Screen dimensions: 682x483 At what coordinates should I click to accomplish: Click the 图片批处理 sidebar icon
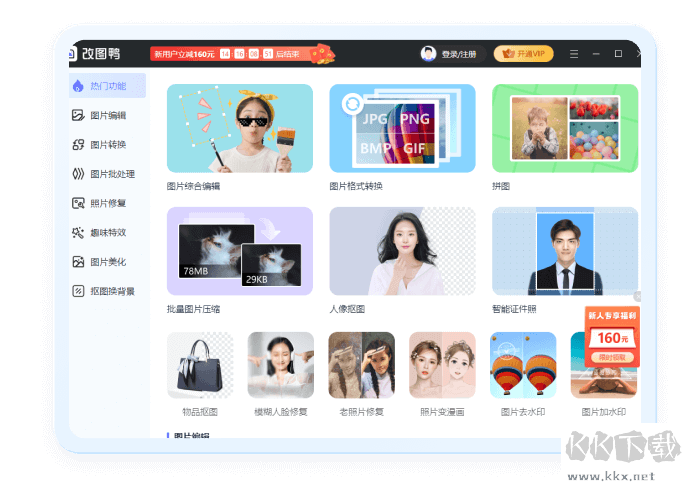[x=78, y=174]
